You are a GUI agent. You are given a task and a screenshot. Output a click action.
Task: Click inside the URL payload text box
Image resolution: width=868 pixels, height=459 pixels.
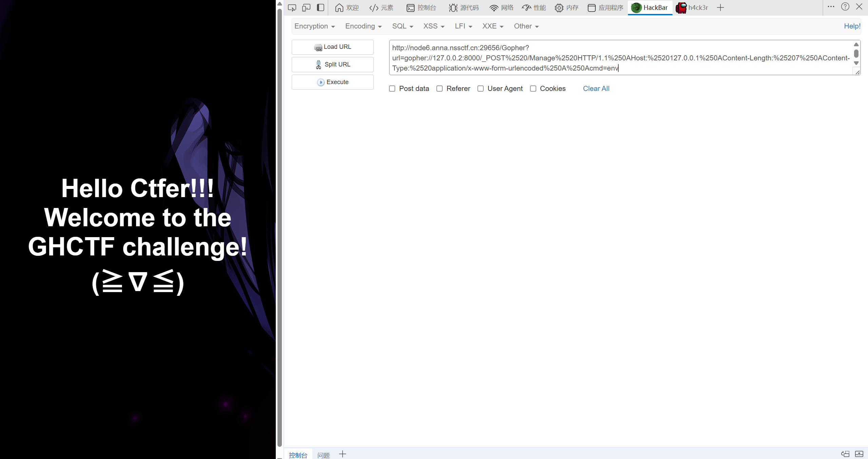[621, 58]
